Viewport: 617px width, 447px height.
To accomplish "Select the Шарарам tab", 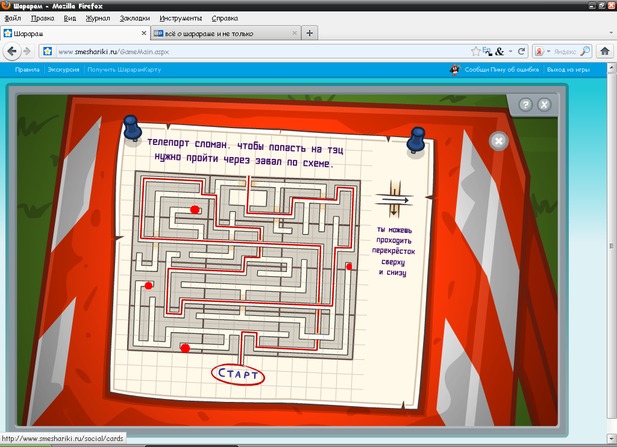I will pyautogui.click(x=75, y=33).
